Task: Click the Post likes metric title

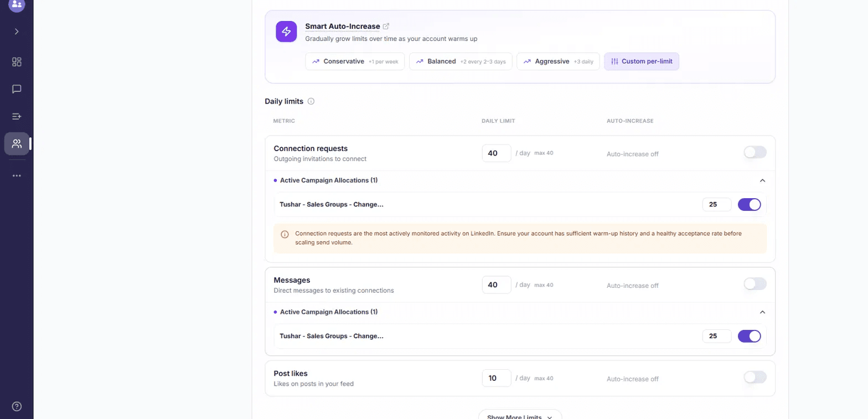Action: click(291, 374)
